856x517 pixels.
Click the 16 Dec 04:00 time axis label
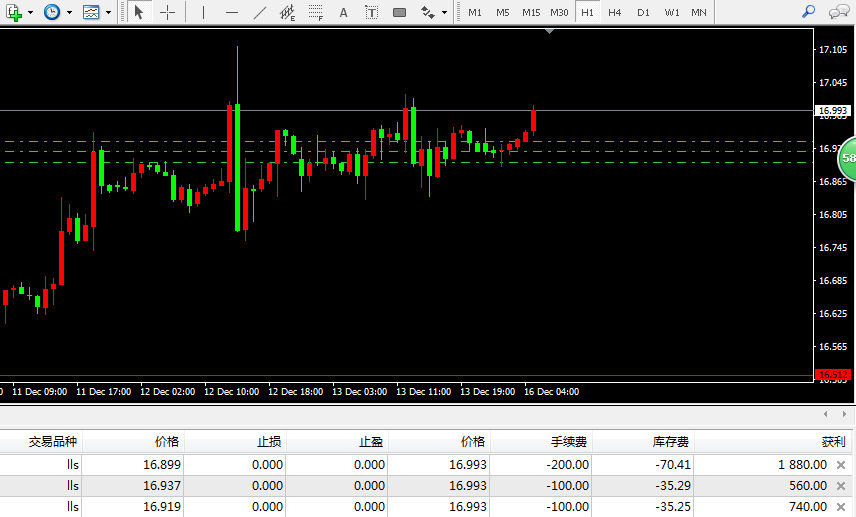pos(551,391)
